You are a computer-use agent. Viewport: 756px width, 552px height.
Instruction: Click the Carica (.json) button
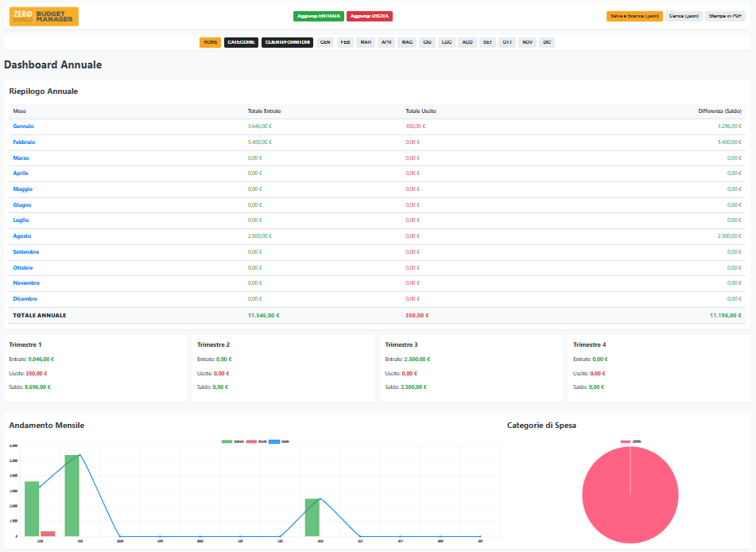(684, 16)
